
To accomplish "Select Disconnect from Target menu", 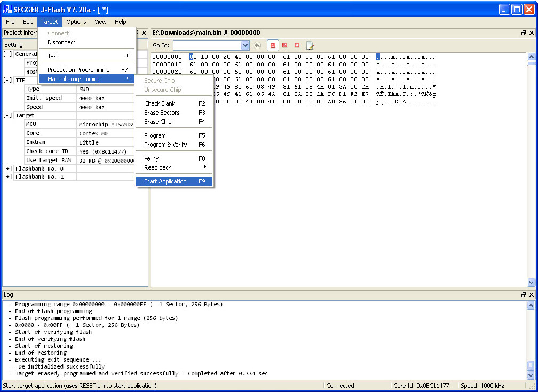I will (87, 42).
